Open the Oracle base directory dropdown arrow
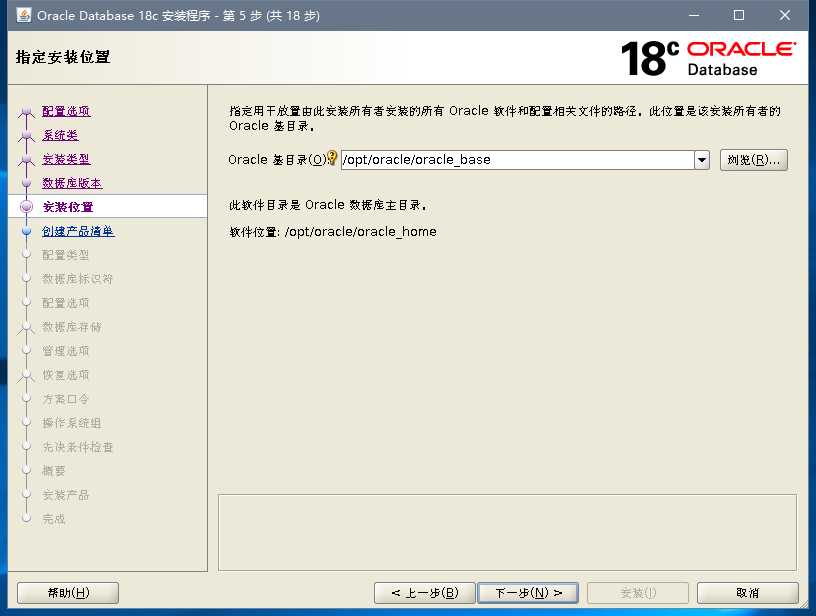This screenshot has width=816, height=616. [702, 160]
